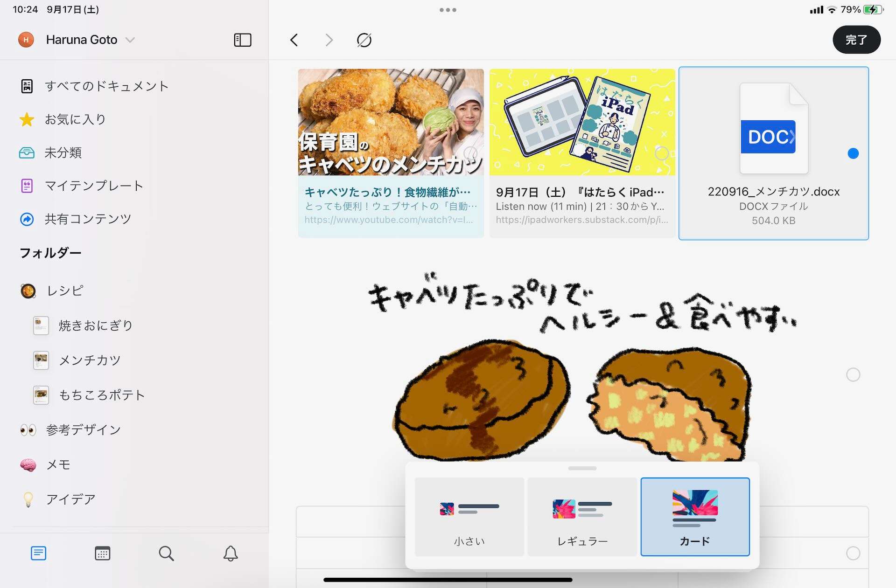The image size is (896, 588).
Task: Switch to documents view in bottom bar
Action: [x=38, y=553]
